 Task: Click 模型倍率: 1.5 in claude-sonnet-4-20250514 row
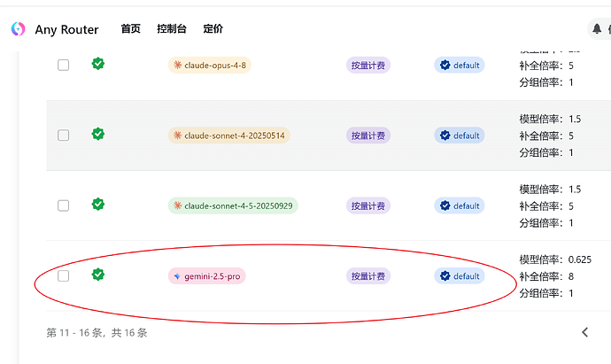tap(550, 119)
